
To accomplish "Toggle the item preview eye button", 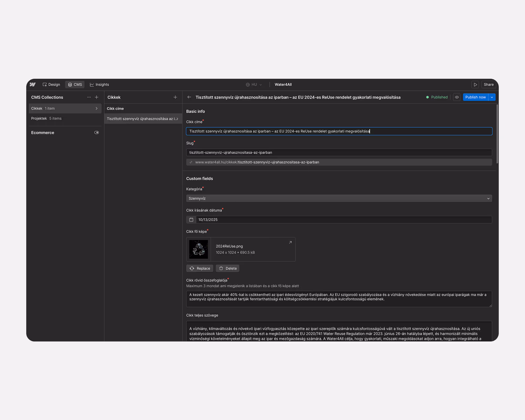I will (x=457, y=97).
